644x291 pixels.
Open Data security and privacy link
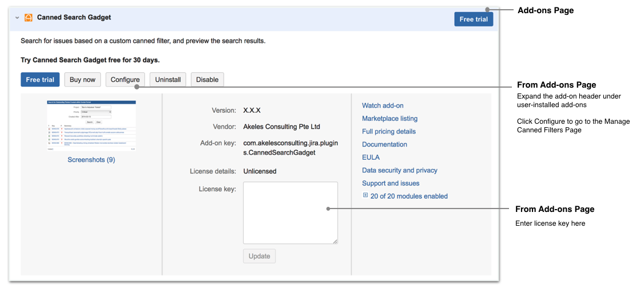[x=399, y=170]
